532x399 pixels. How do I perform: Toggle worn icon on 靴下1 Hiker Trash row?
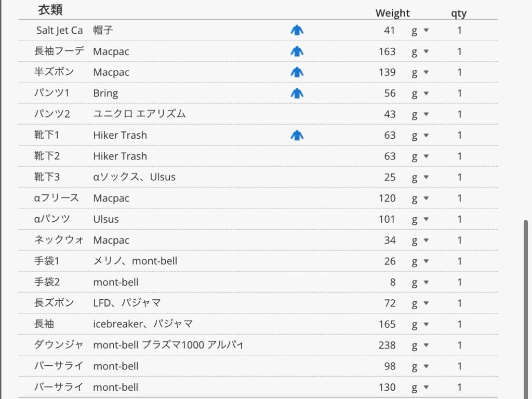297,136
